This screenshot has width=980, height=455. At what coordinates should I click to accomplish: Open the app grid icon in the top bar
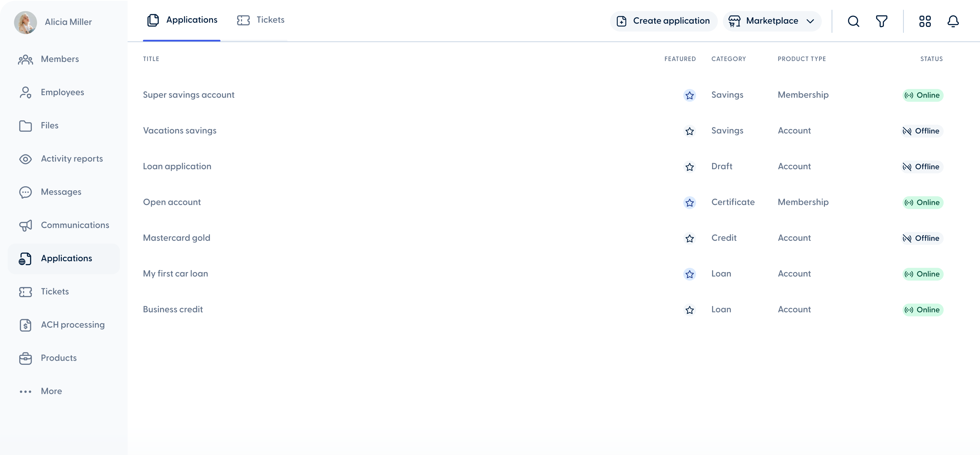point(925,21)
